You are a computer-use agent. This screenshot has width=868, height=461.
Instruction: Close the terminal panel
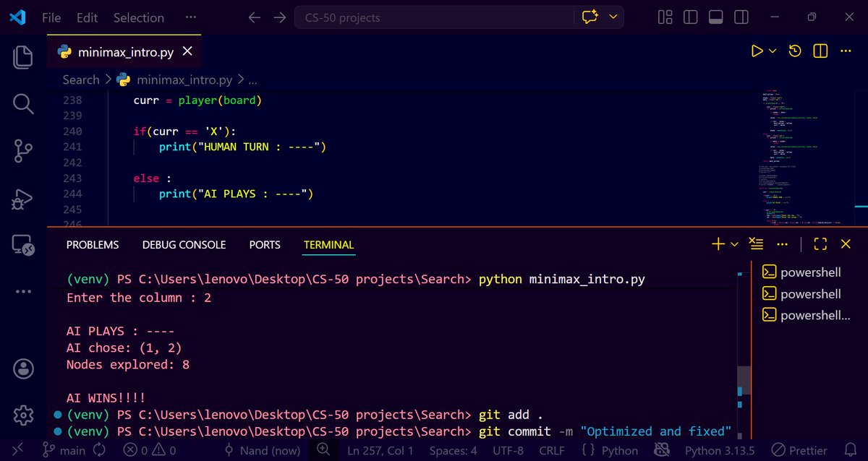[x=846, y=244]
